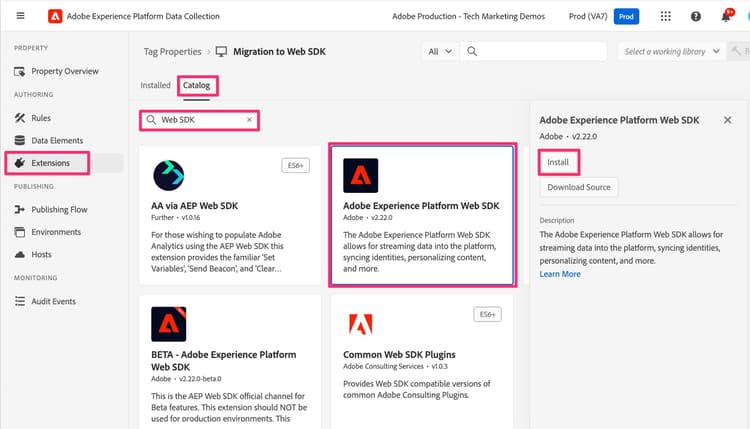Image resolution: width=750 pixels, height=429 pixels.
Task: Follow the Learn More link
Action: (560, 274)
